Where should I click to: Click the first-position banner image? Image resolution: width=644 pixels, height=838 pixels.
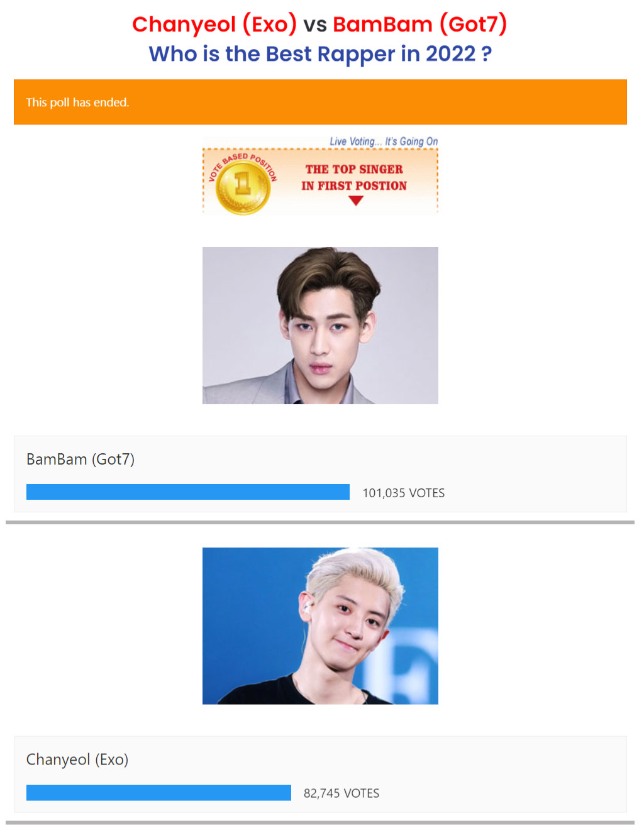click(320, 176)
